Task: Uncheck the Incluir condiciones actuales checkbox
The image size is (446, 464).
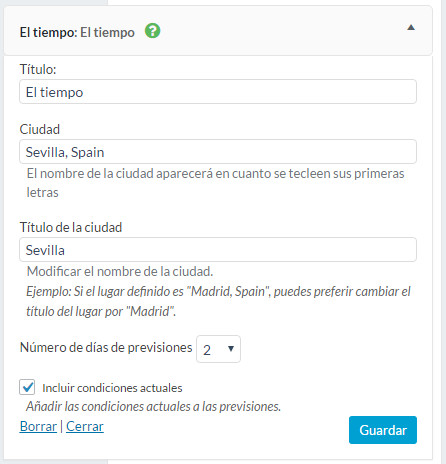Action: pyautogui.click(x=27, y=387)
